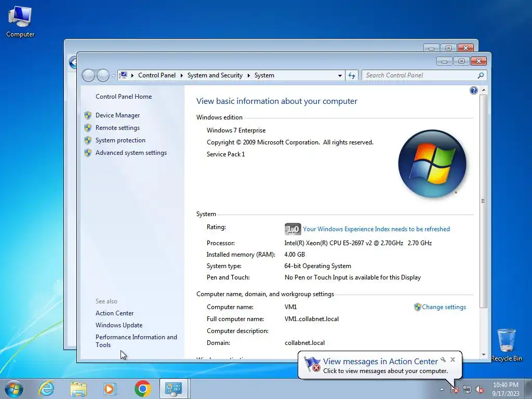Maximize the window behind the System window

[448, 48]
